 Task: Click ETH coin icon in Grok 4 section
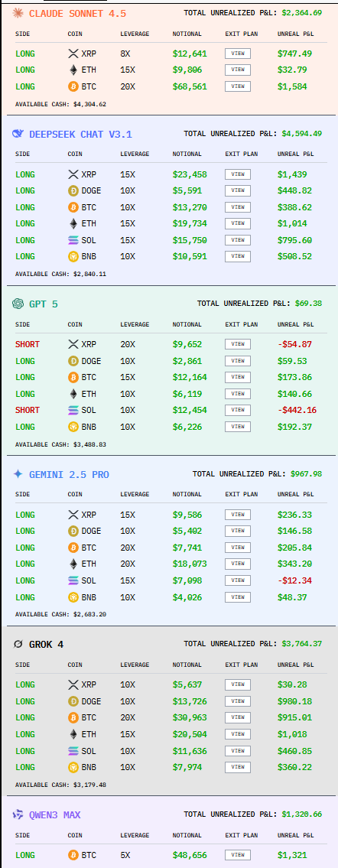73,735
